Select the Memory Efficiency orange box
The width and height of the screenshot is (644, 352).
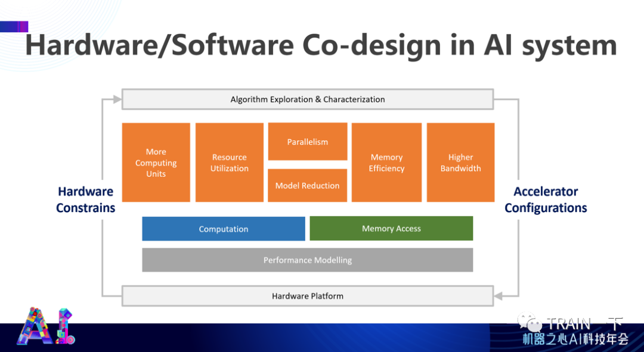pyautogui.click(x=386, y=163)
